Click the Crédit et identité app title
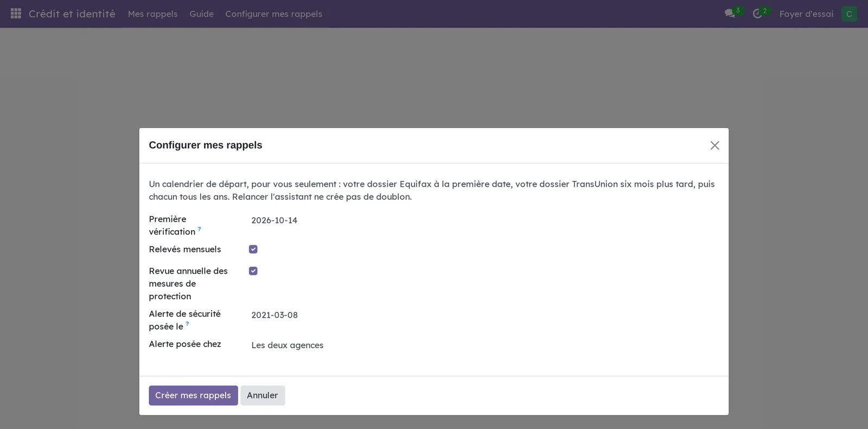Image resolution: width=868 pixels, height=429 pixels. (x=72, y=14)
